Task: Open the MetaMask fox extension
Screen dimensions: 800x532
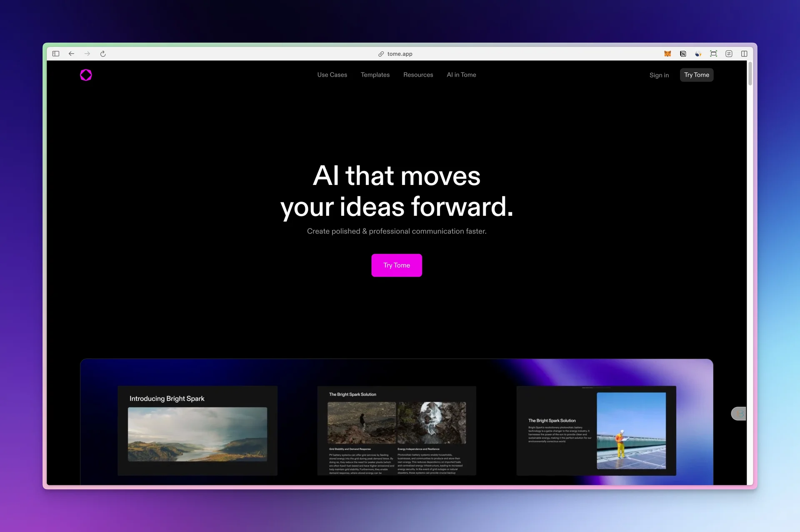Action: coord(667,54)
